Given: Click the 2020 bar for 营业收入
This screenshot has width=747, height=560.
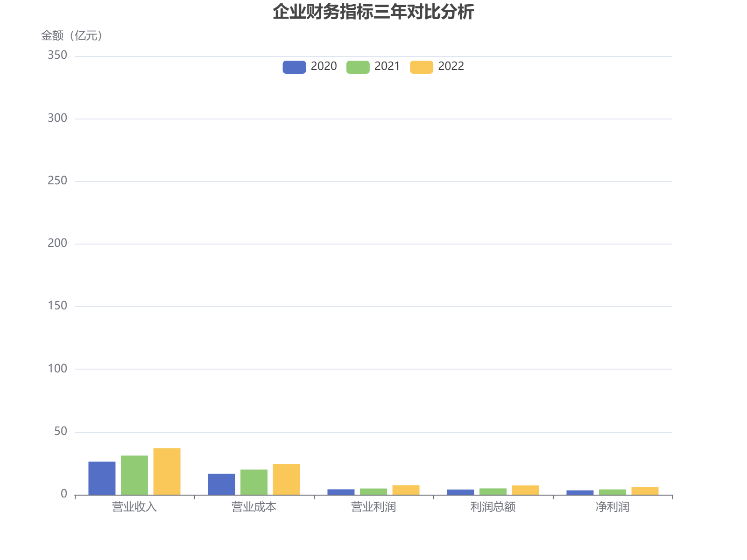Looking at the screenshot, I should coord(102,478).
